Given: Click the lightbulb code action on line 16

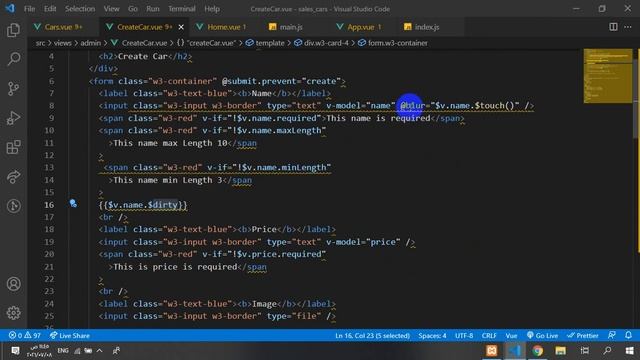Looking at the screenshot, I should point(73,203).
